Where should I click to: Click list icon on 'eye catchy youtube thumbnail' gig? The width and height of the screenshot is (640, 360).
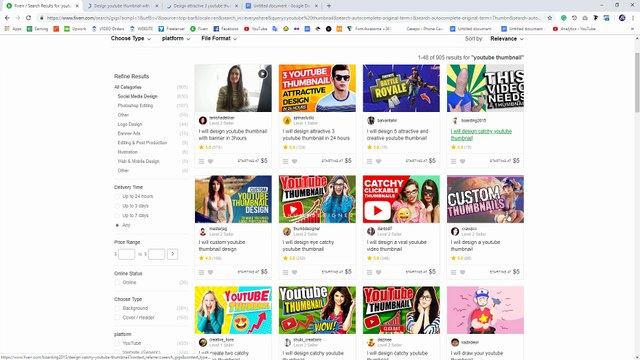click(x=285, y=272)
